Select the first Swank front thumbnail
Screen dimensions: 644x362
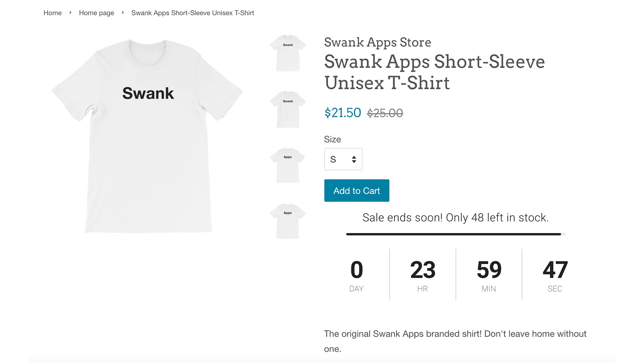click(287, 53)
